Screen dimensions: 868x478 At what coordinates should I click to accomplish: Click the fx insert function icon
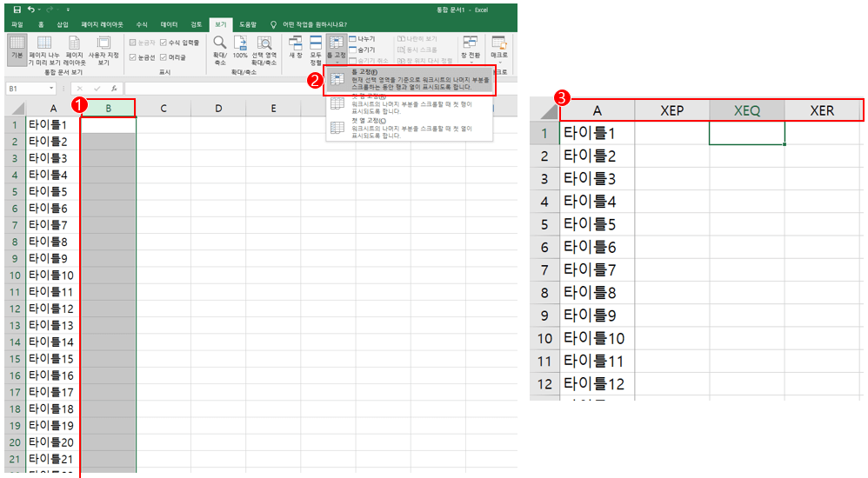coord(113,89)
